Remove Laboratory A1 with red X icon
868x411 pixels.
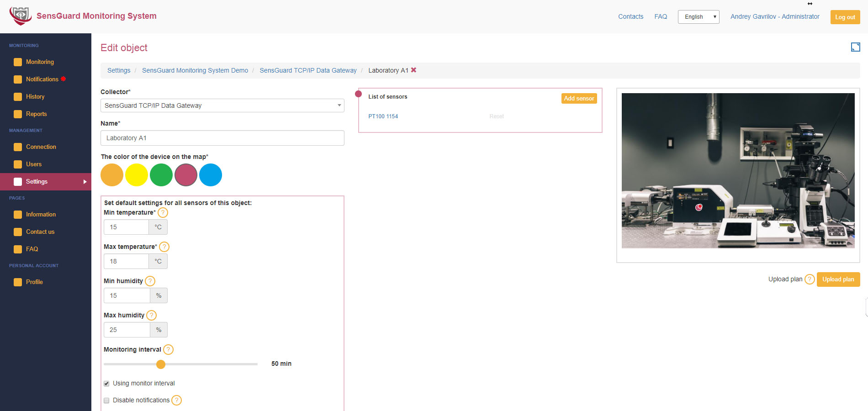point(413,70)
